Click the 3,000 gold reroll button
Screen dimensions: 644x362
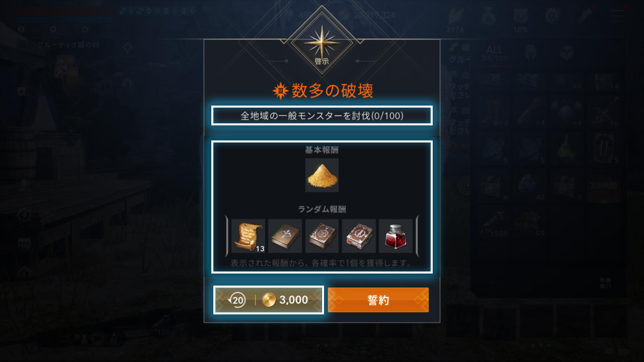pyautogui.click(x=268, y=300)
